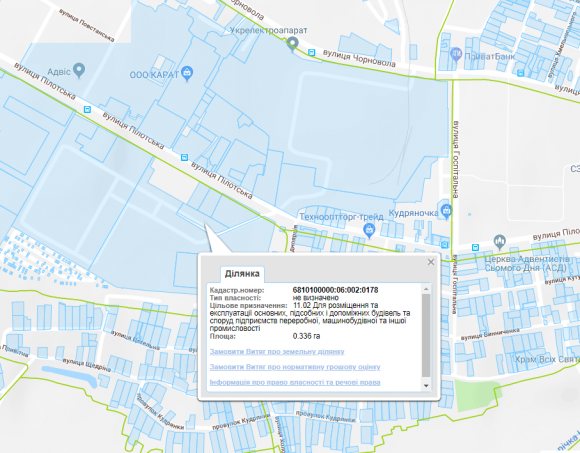Open property rights information link
Viewport: 580px width, 453px height.
tap(295, 382)
